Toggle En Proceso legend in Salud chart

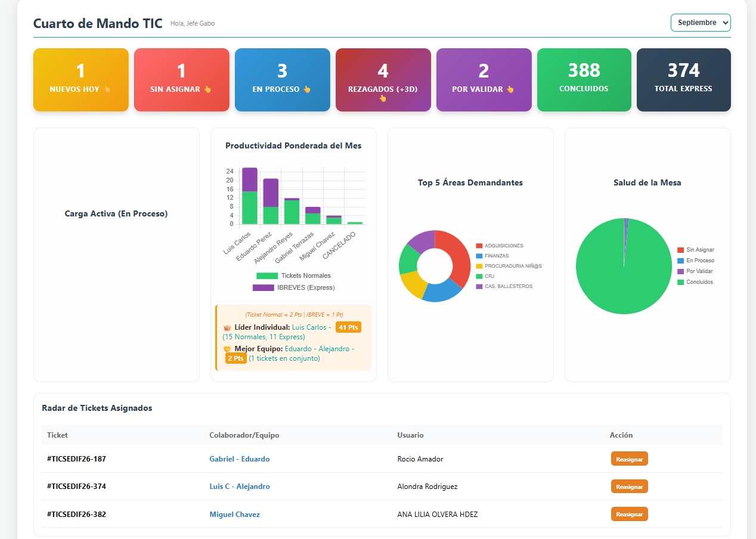pos(696,261)
